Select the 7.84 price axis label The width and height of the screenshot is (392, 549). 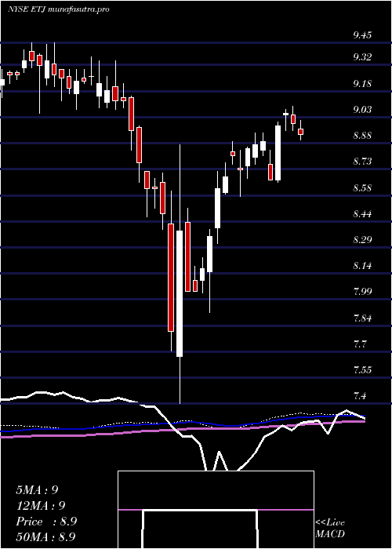[362, 318]
